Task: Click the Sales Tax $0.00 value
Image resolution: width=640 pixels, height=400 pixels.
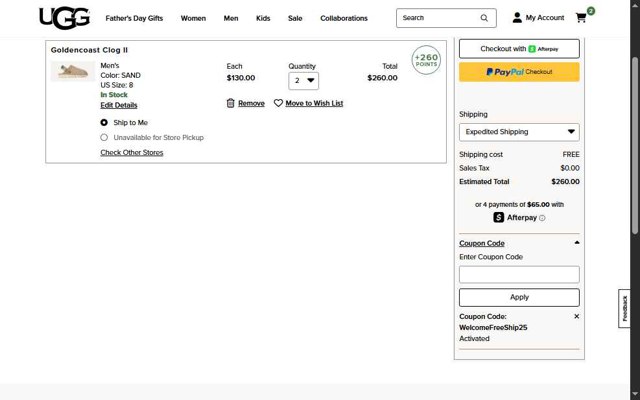Action: coord(570,168)
